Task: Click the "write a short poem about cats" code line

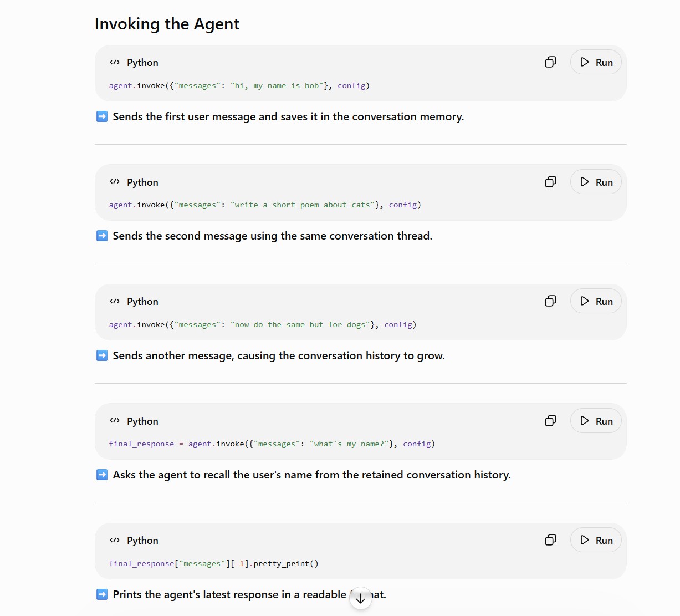Action: click(x=265, y=205)
